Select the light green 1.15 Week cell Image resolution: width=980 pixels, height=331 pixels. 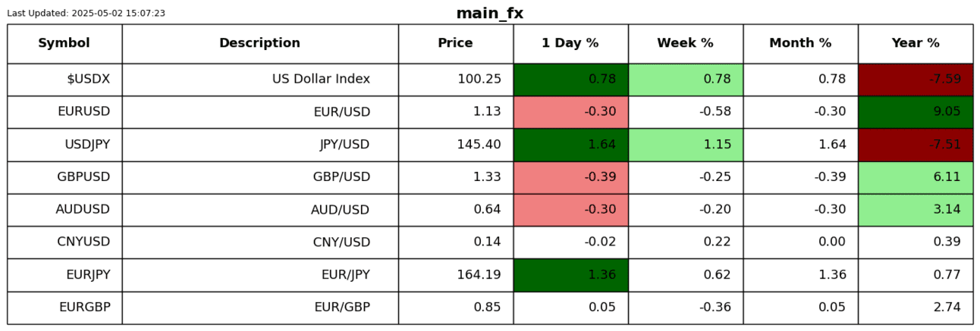pyautogui.click(x=685, y=145)
